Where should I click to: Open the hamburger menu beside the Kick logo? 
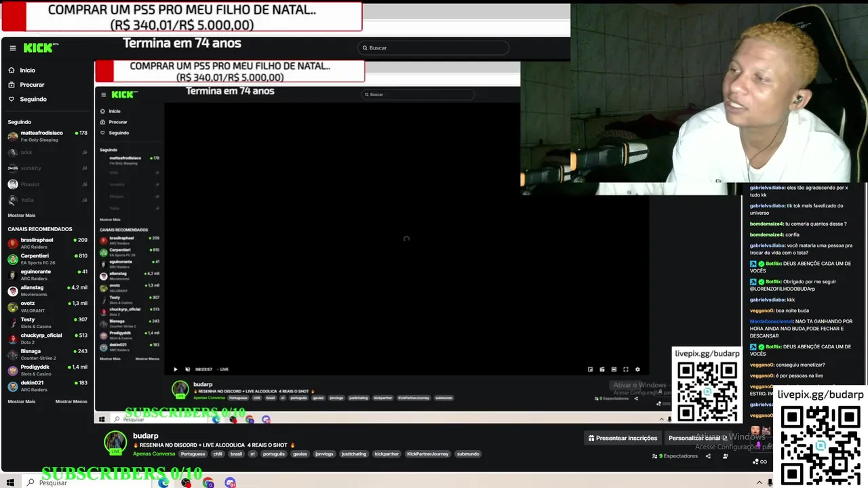tap(12, 48)
